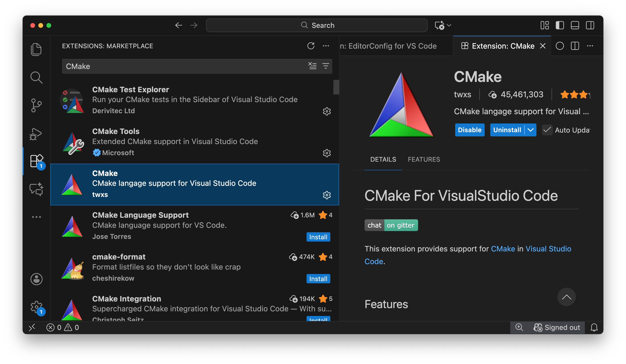626x364 pixels.
Task: Open additional views ellipsis in activity bar
Action: click(x=36, y=217)
